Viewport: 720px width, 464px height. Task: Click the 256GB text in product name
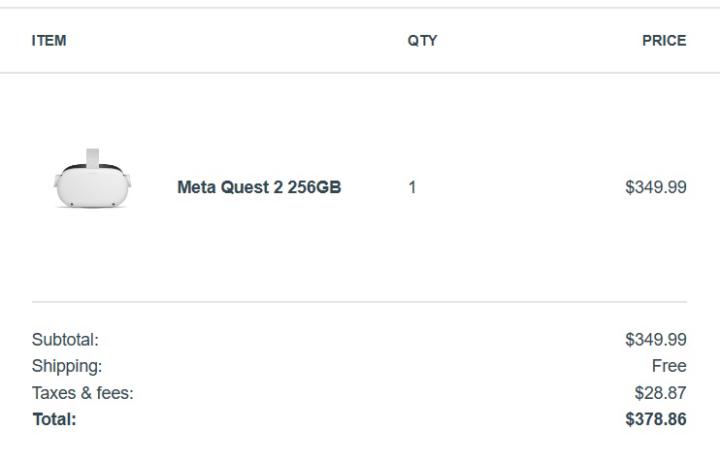coord(314,187)
